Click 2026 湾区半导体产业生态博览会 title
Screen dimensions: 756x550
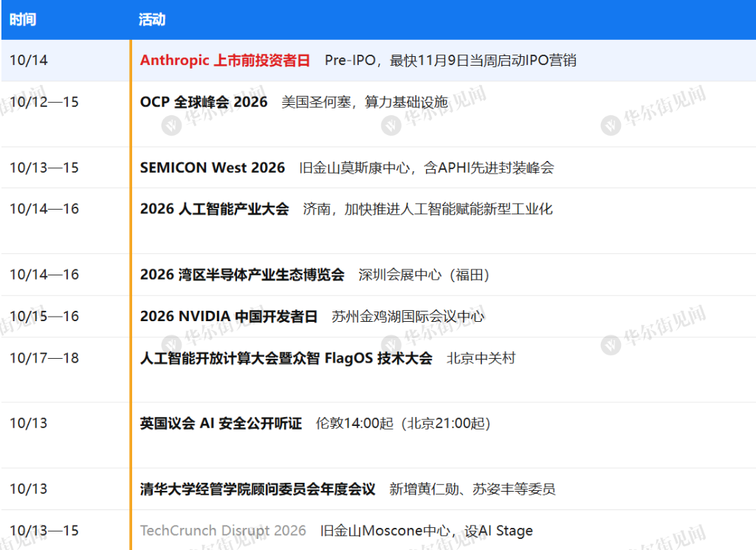[242, 275]
